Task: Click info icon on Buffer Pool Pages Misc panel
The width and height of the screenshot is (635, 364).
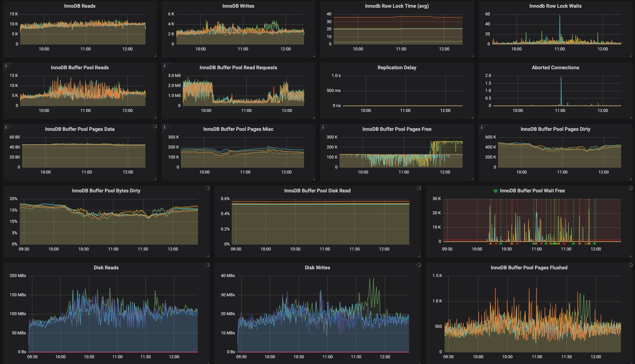Action: [164, 127]
